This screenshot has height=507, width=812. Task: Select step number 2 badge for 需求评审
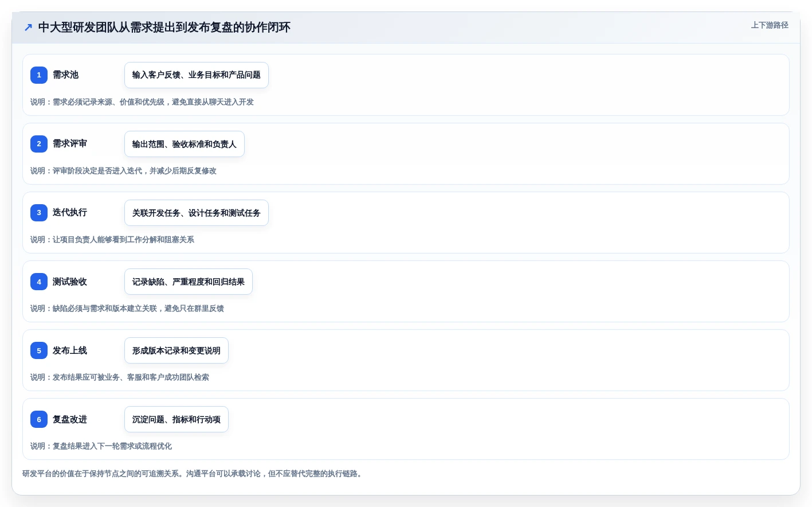[x=39, y=144]
